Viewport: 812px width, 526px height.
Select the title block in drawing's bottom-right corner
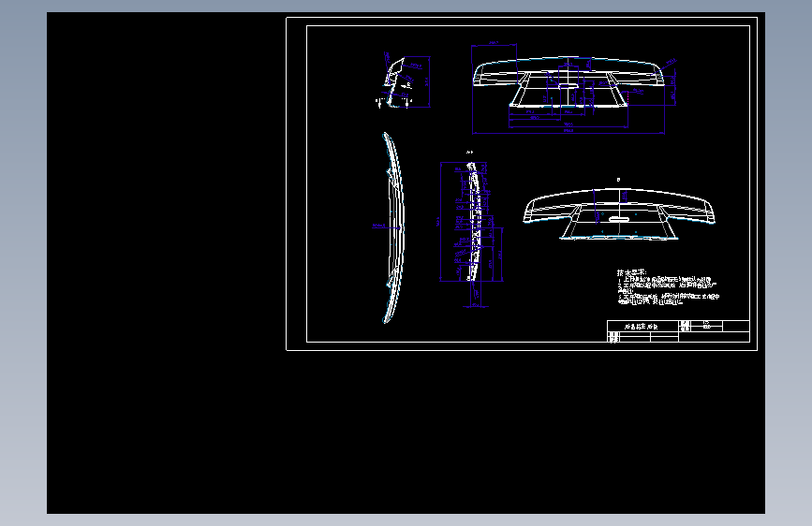point(678,331)
